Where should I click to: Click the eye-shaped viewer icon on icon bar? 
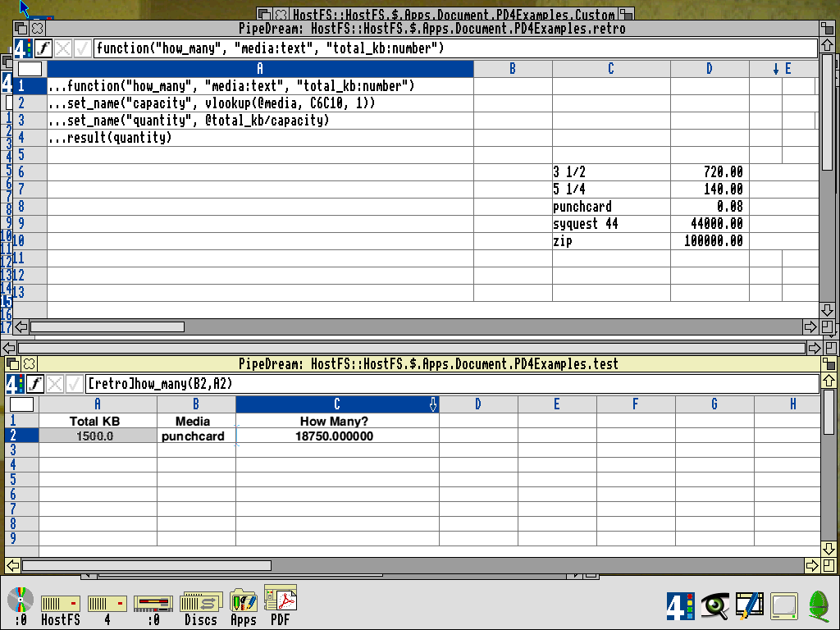pyautogui.click(x=714, y=606)
